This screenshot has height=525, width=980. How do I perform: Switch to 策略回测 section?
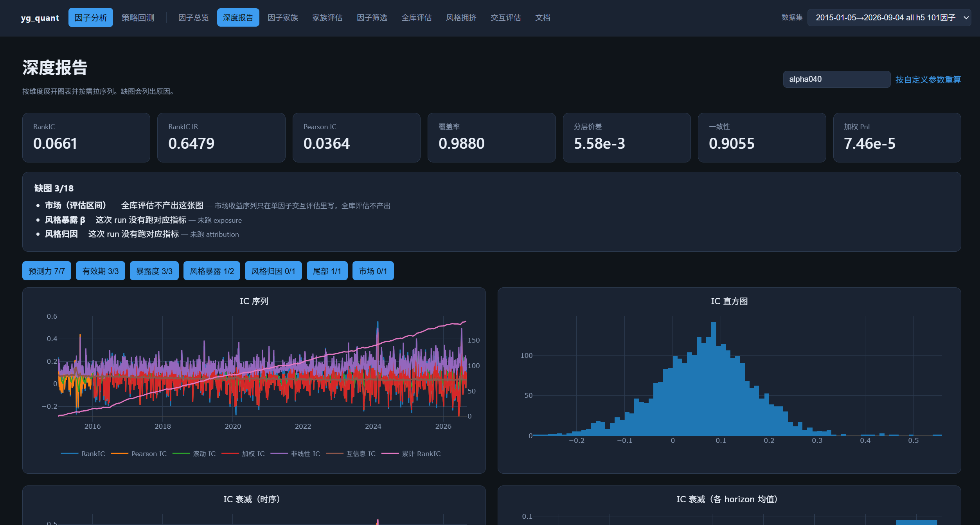tap(138, 18)
